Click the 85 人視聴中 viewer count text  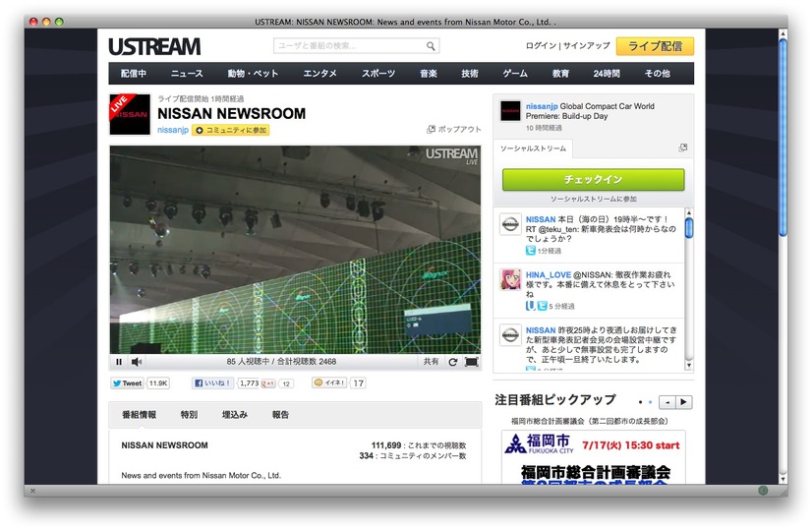(248, 362)
